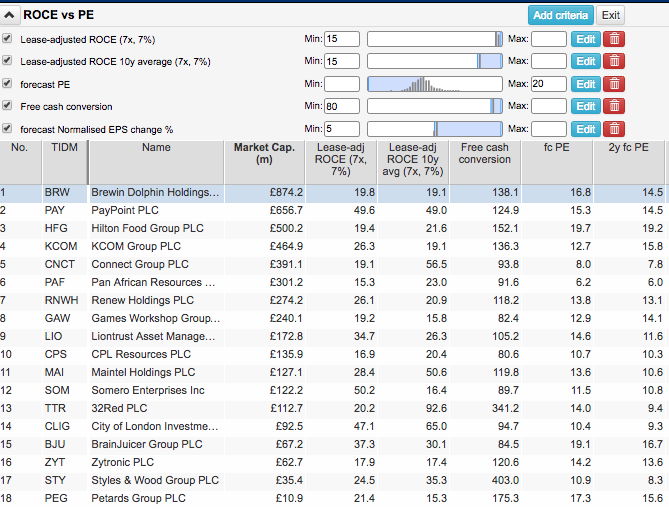Edit the Lease-adjusted ROCE (7x, 7%) criterion
The height and width of the screenshot is (513, 669).
tap(586, 39)
